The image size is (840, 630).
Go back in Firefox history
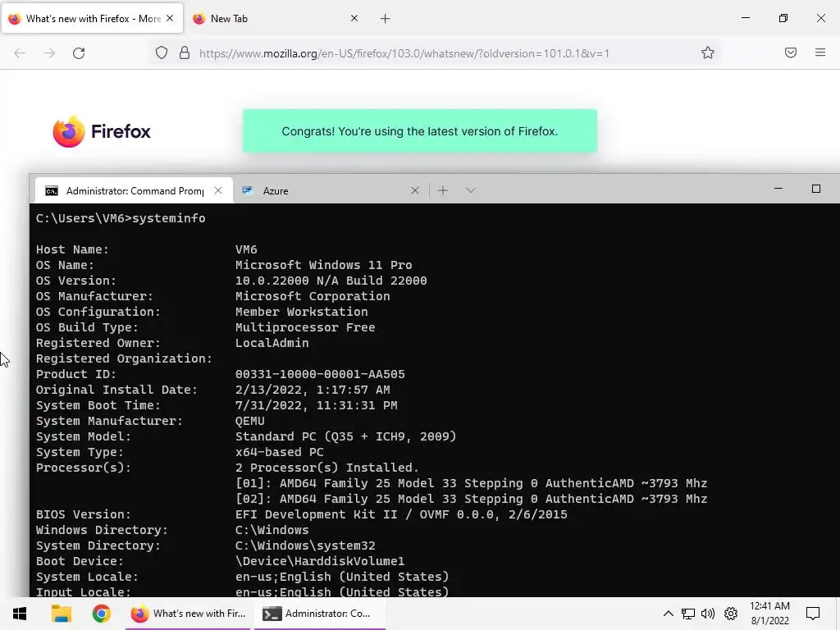(20, 53)
